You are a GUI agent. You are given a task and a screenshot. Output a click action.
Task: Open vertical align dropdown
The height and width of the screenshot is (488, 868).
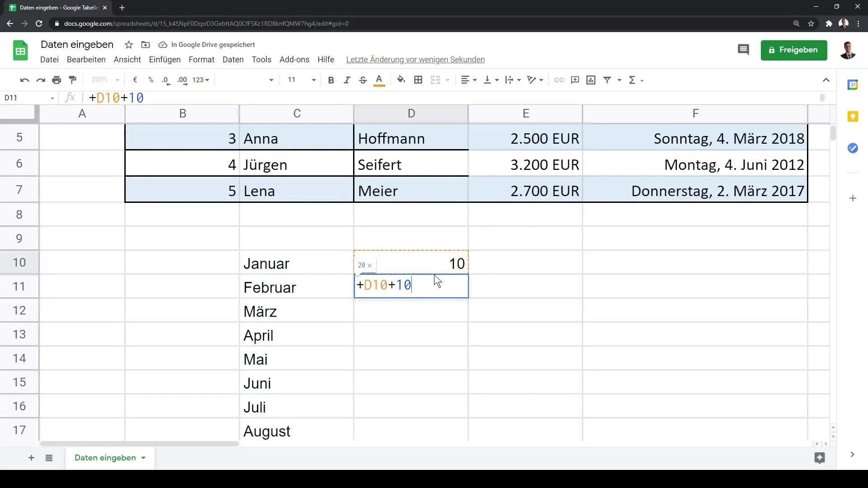click(491, 80)
